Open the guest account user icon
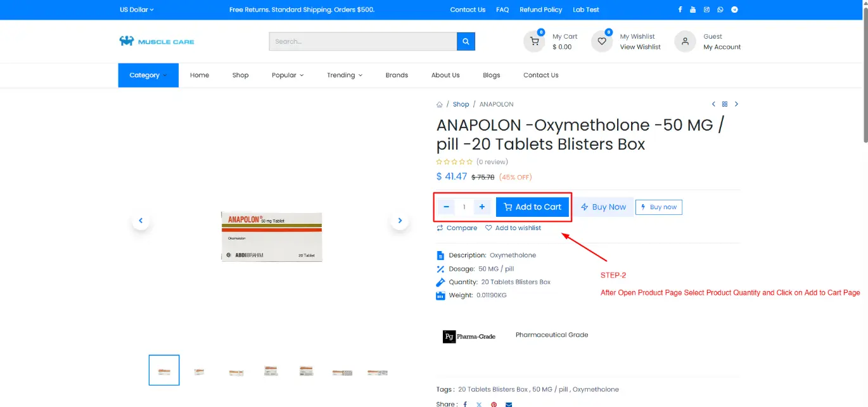The image size is (868, 407). click(x=685, y=42)
